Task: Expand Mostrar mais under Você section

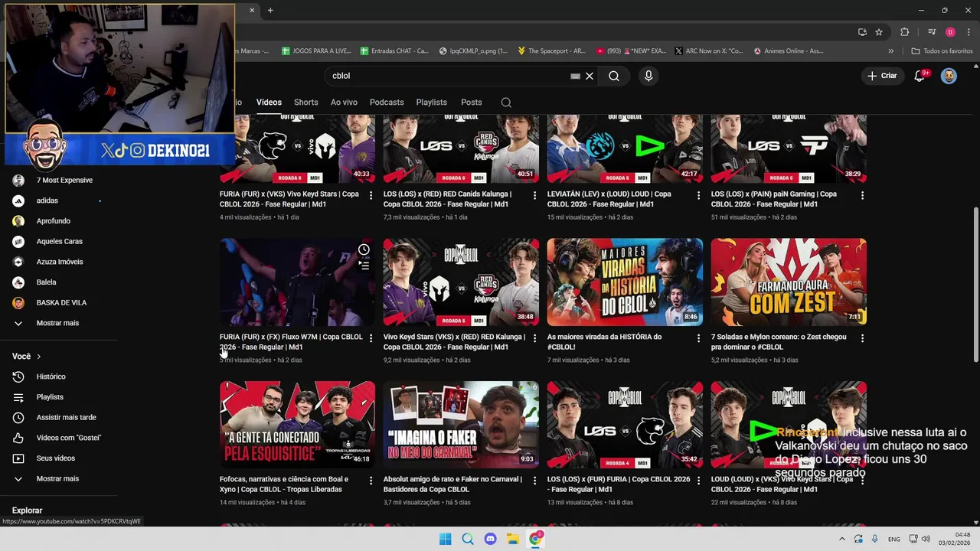Action: click(58, 478)
